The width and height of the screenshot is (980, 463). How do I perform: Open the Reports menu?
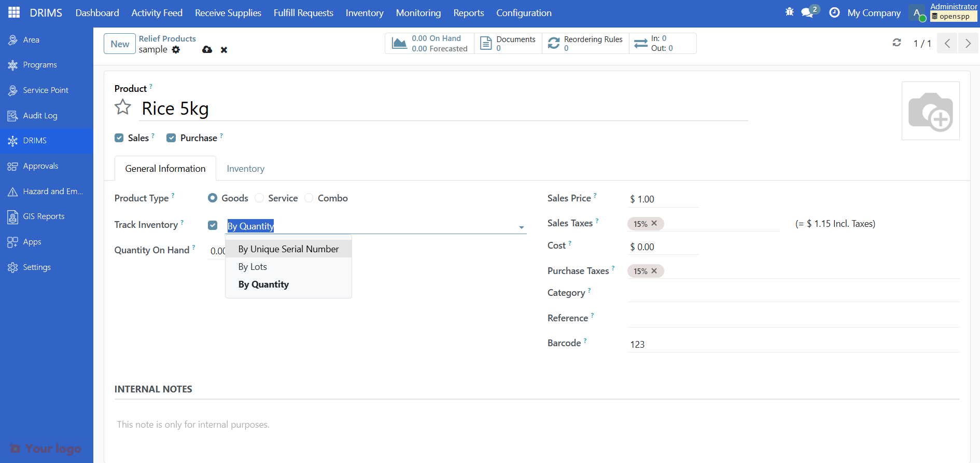click(469, 13)
